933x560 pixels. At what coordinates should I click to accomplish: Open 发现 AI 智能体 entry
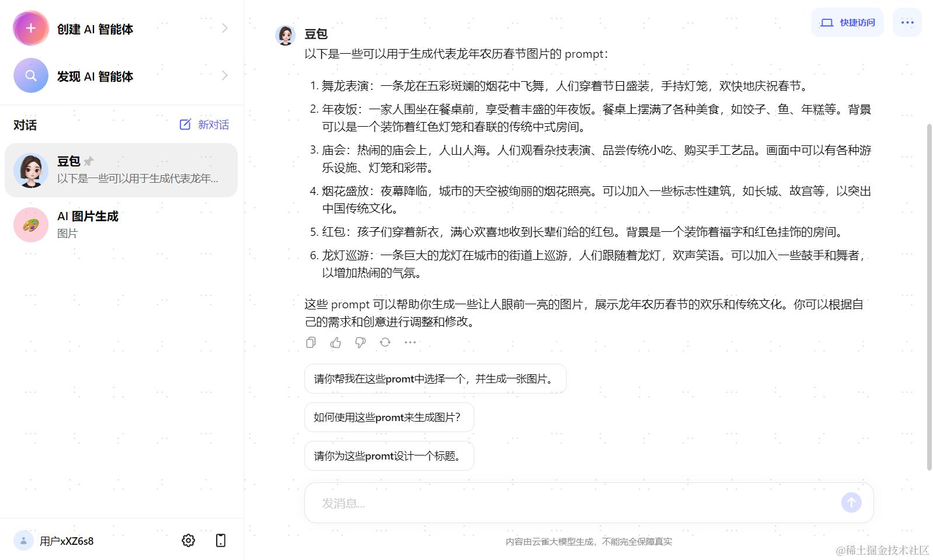point(122,75)
